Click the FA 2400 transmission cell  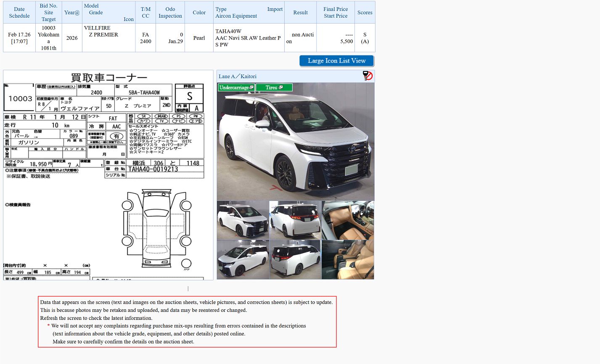[145, 38]
